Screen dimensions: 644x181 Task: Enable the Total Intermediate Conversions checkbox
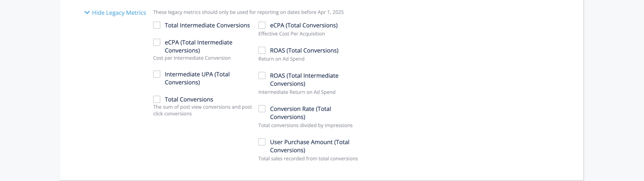click(157, 25)
